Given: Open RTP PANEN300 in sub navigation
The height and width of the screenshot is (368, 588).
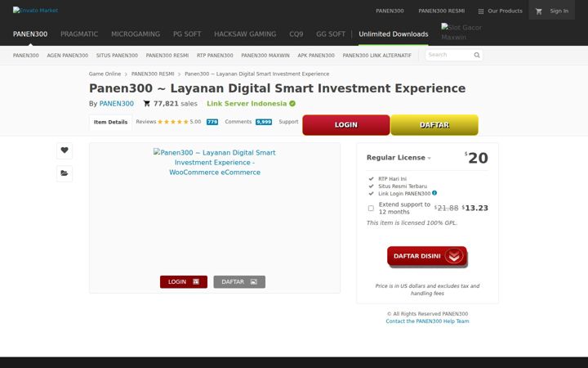Looking at the screenshot, I should pos(215,56).
